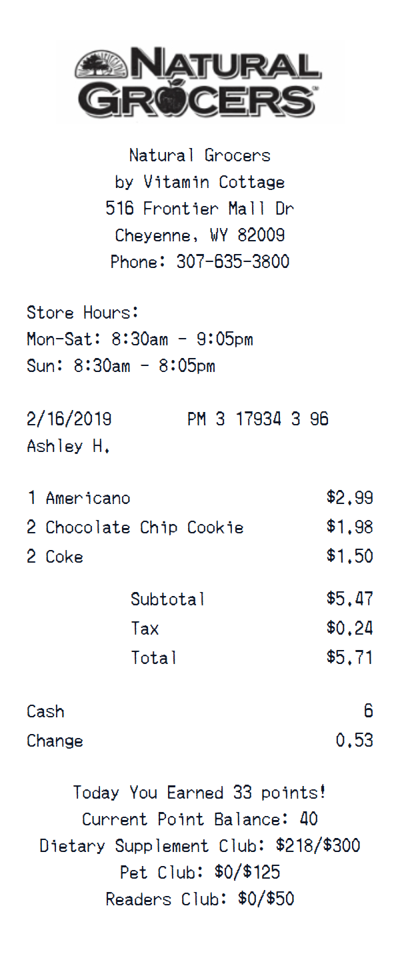Click the 'Today You Earned 33 points' line

pyautogui.click(x=199, y=793)
